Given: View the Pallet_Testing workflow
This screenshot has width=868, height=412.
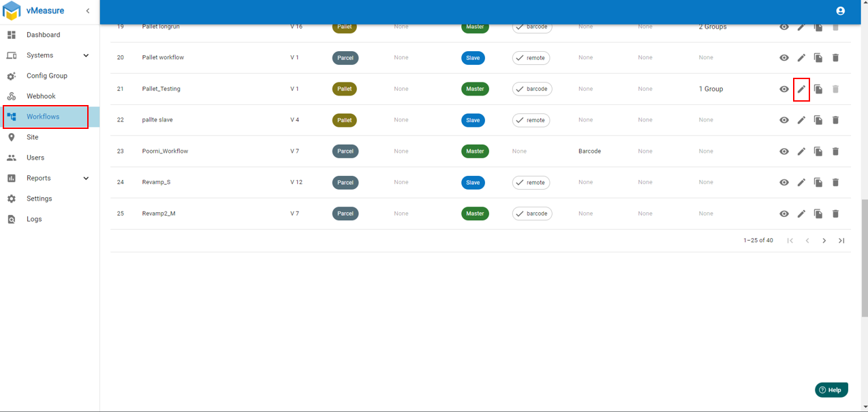Looking at the screenshot, I should (784, 89).
